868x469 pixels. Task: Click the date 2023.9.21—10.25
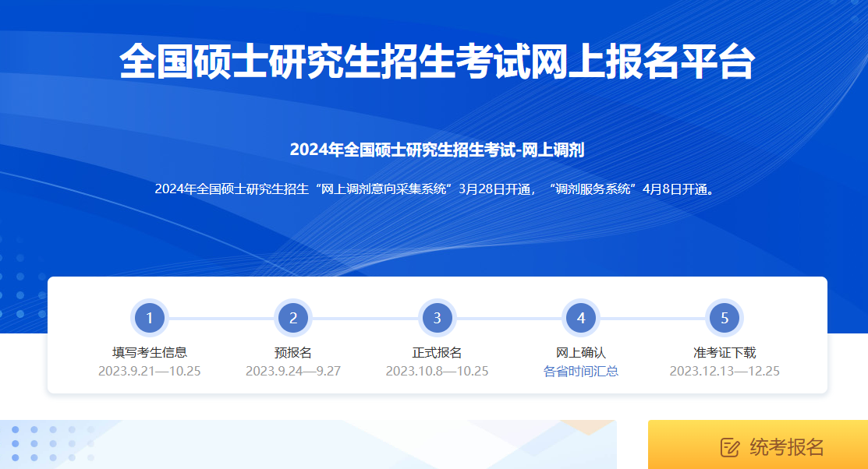pyautogui.click(x=150, y=371)
